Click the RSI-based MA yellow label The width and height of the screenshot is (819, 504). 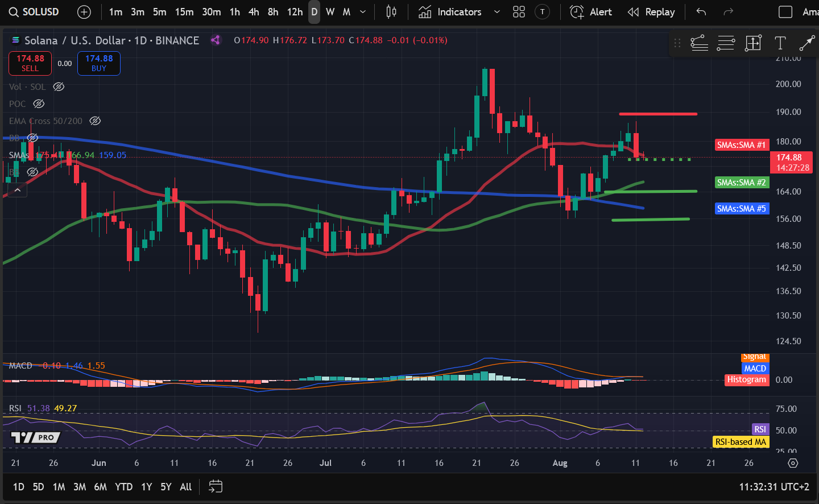coord(741,442)
